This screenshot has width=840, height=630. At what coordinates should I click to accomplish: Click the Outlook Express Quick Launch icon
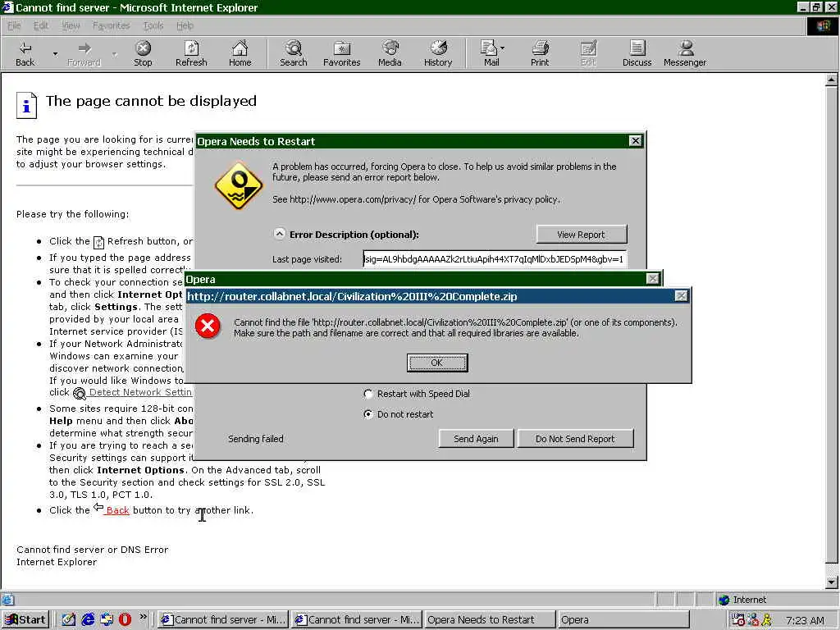click(x=107, y=620)
